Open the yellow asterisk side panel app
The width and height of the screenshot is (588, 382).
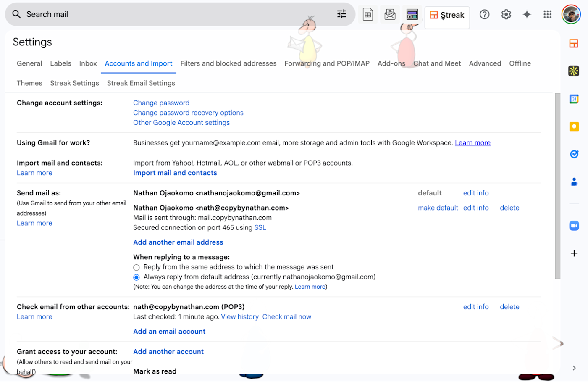574,71
